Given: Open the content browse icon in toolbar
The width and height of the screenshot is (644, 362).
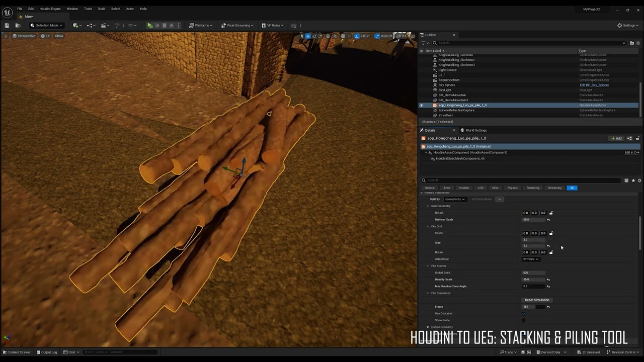Looking at the screenshot, I should (x=18, y=25).
